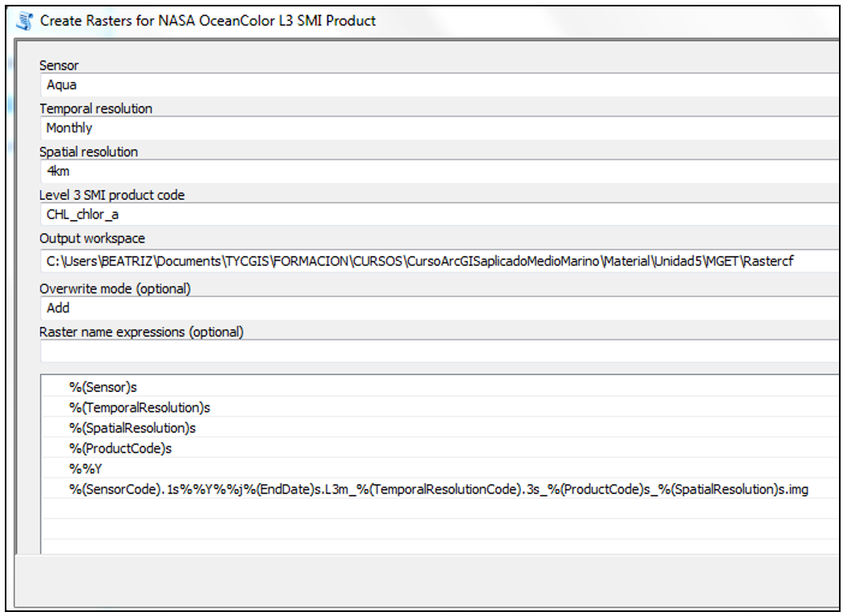Click the product code field with CHL_chlor_a

point(438,214)
